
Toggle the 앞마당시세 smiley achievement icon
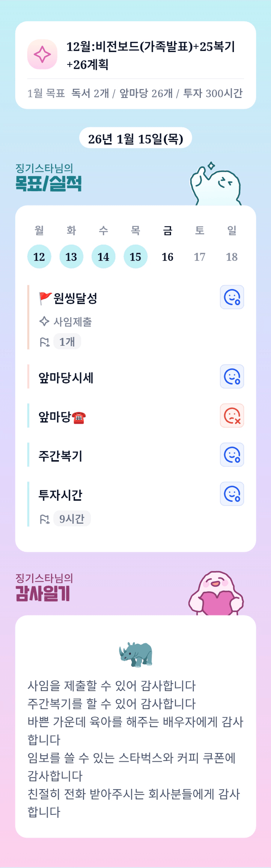(x=232, y=377)
